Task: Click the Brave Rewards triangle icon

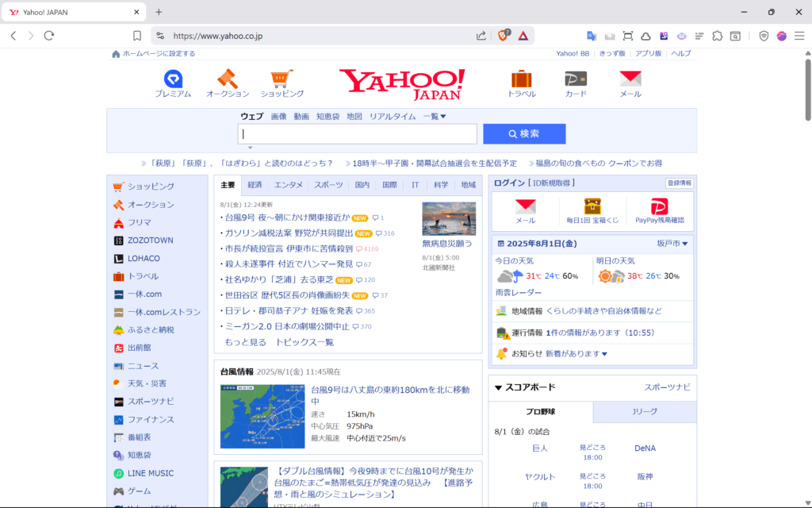Action: click(x=523, y=36)
